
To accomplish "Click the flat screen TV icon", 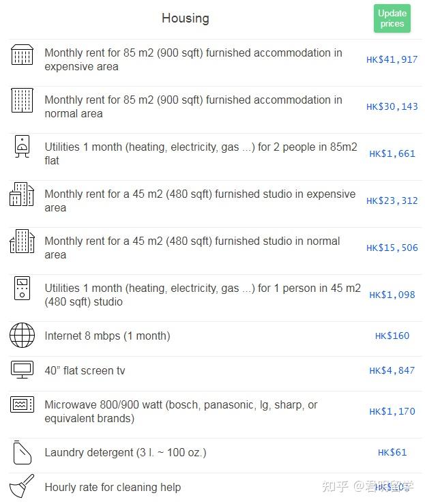I will (22, 370).
